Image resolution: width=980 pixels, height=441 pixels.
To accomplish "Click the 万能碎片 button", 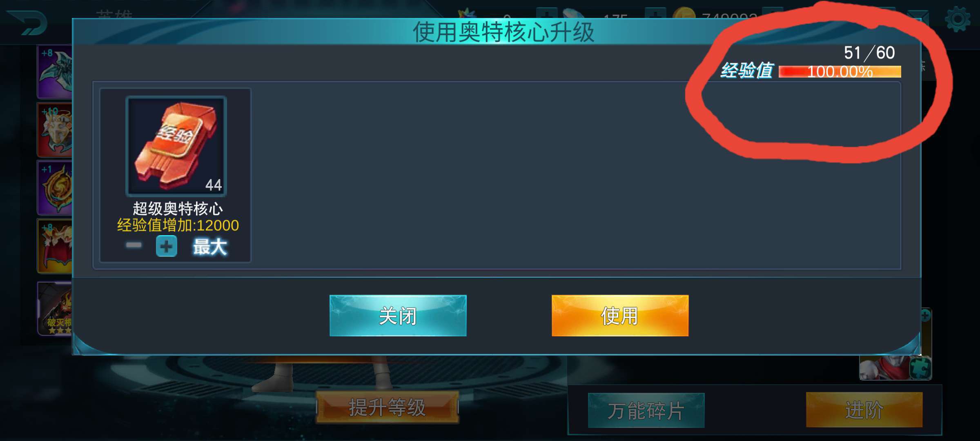I will [x=646, y=410].
